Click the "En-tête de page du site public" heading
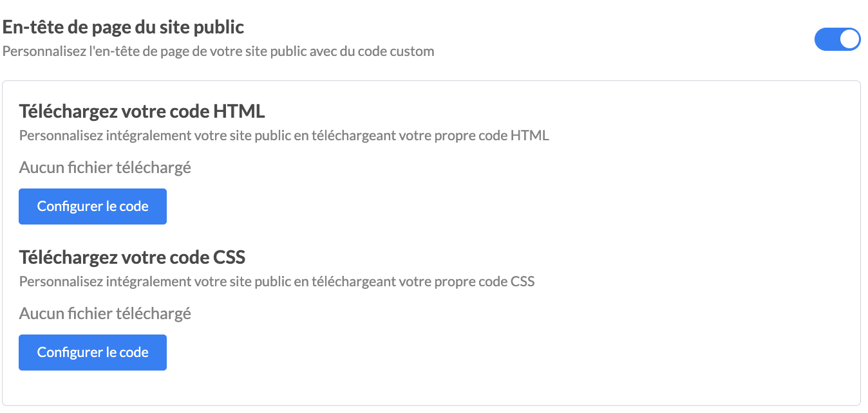 click(124, 28)
